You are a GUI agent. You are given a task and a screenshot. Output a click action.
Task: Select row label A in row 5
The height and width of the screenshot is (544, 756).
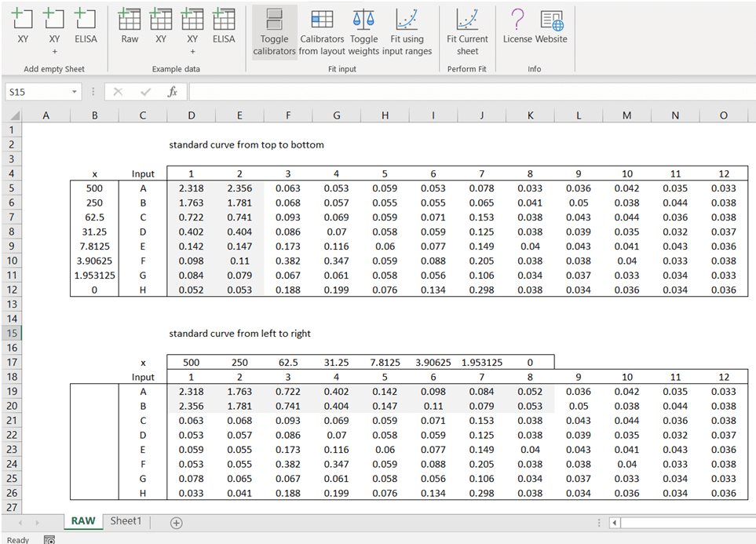(143, 188)
